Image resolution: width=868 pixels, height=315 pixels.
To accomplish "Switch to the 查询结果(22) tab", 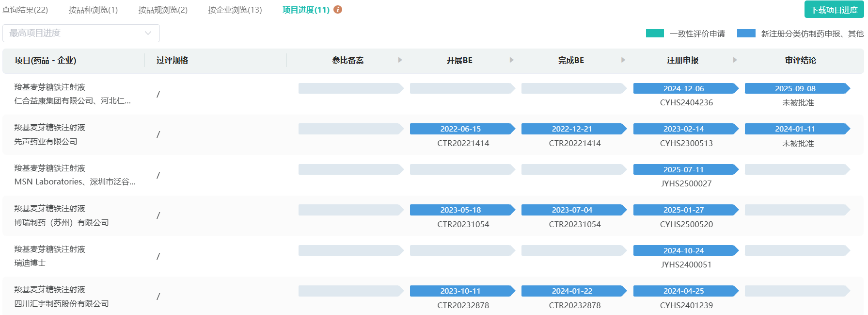I will pyautogui.click(x=25, y=10).
